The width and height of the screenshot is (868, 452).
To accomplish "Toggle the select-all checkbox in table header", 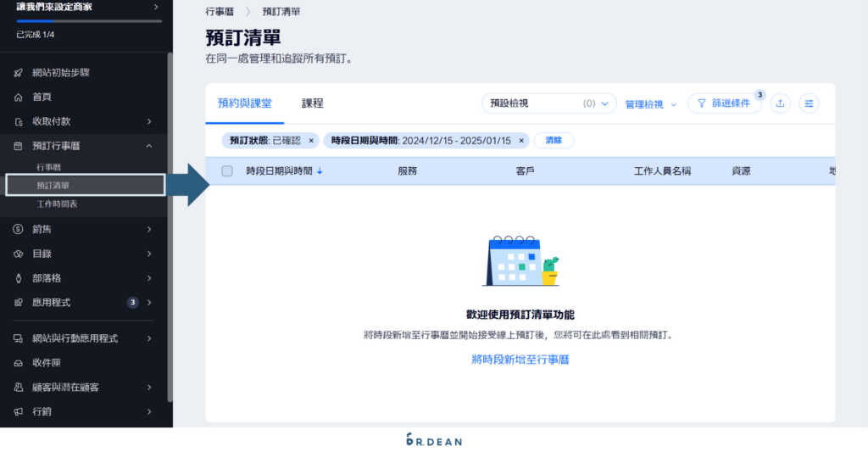I will point(227,171).
